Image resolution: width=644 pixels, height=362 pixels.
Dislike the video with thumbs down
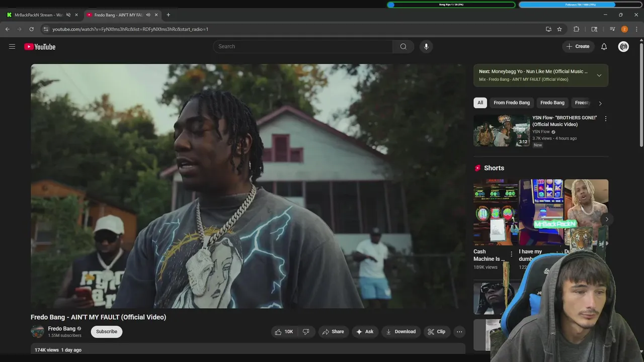coord(306,332)
